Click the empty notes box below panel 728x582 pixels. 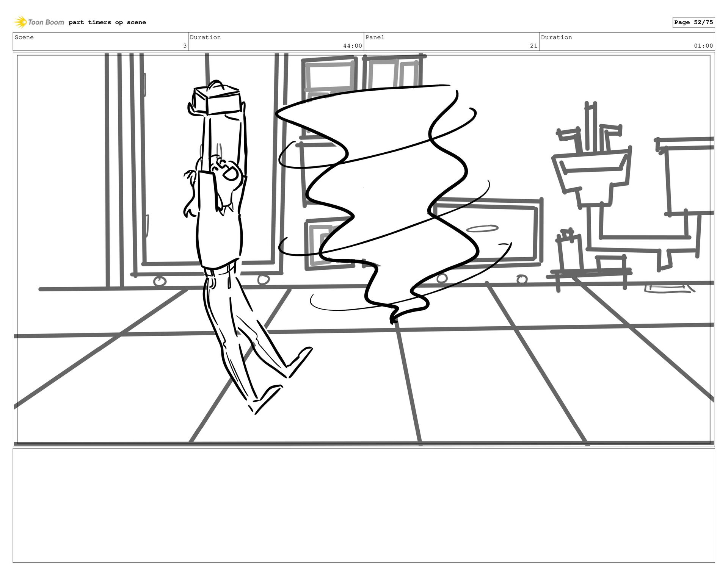364,505
